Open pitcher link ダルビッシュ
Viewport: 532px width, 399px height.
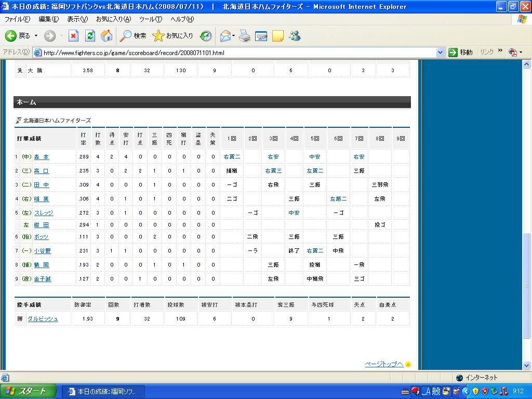43,319
